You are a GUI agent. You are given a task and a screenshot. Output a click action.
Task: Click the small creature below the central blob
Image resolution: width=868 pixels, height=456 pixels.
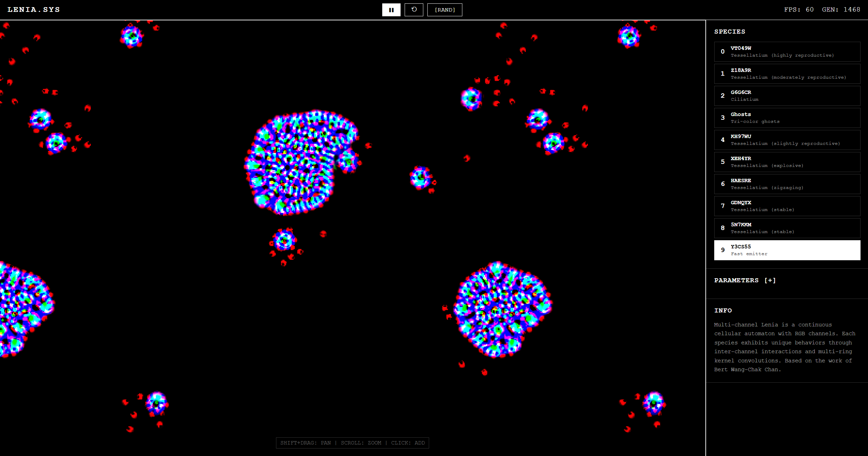click(x=284, y=240)
